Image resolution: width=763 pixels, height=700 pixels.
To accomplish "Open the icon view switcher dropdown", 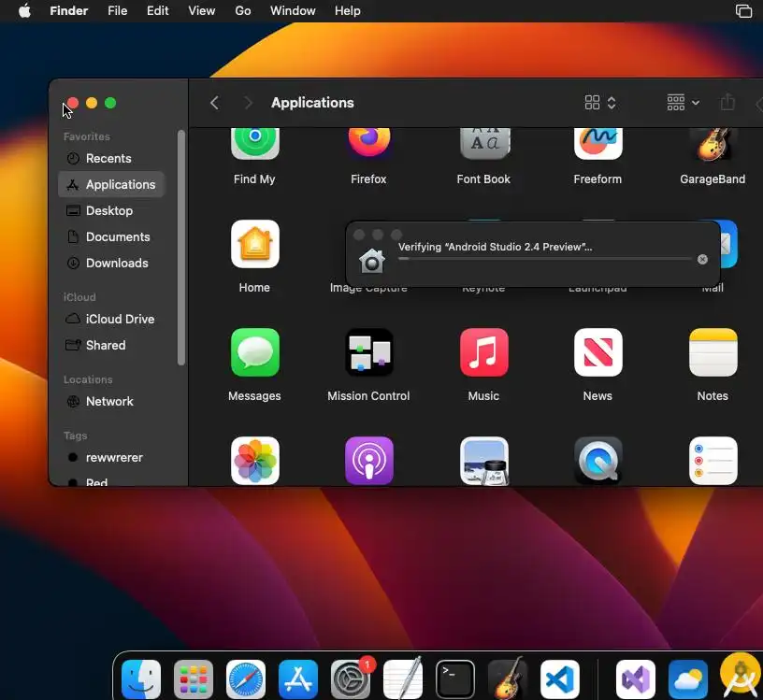I will coord(600,103).
